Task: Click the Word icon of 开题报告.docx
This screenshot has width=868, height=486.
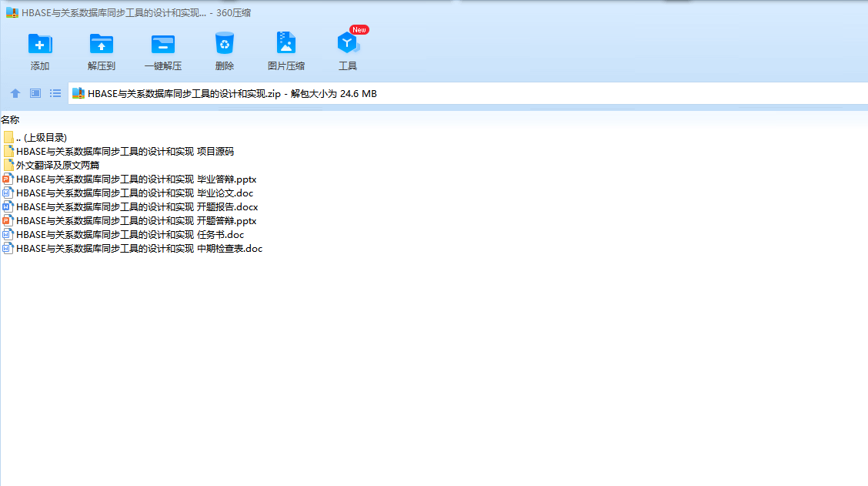Action: (x=8, y=206)
